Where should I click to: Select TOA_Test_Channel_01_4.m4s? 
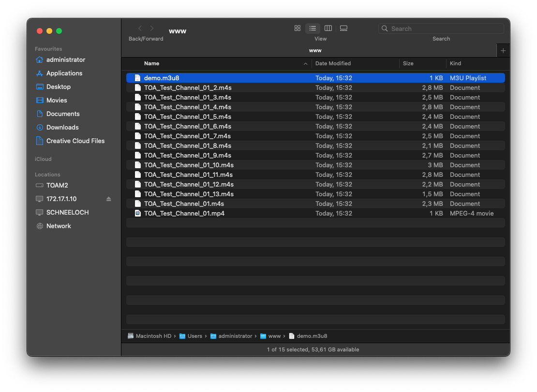point(315,107)
